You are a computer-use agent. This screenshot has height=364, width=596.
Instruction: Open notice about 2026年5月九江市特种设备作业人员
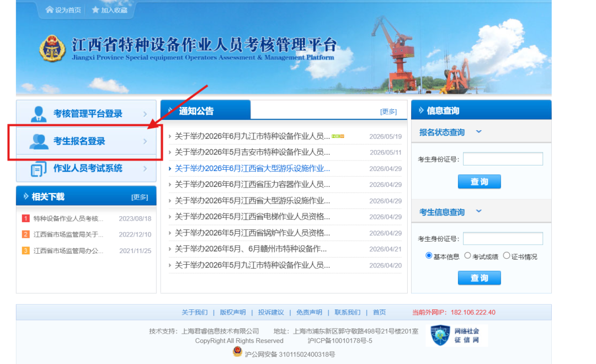tap(252, 265)
